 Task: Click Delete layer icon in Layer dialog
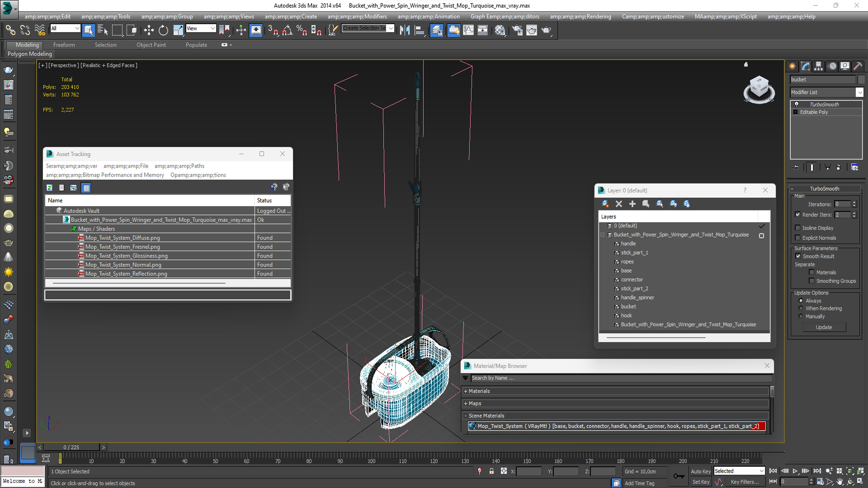619,204
